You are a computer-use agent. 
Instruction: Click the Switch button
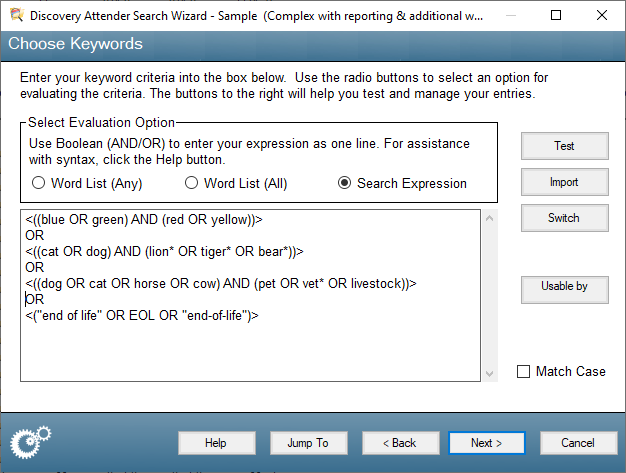tap(564, 218)
